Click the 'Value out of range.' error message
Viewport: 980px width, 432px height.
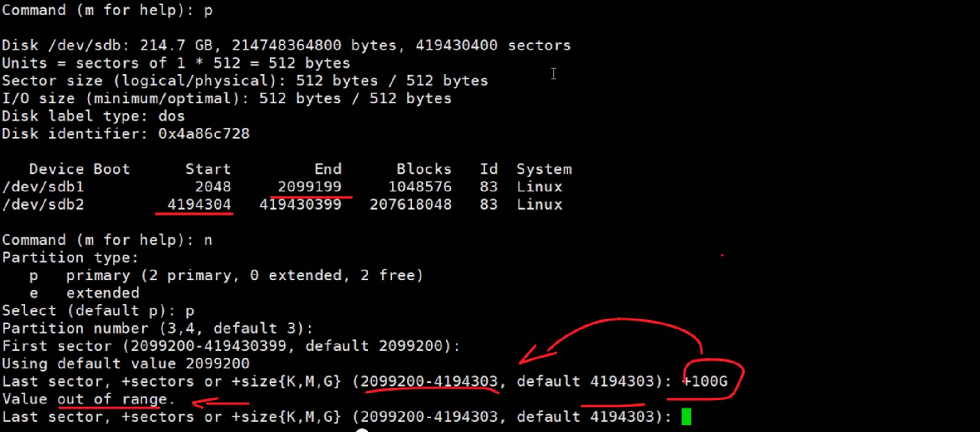pyautogui.click(x=88, y=399)
